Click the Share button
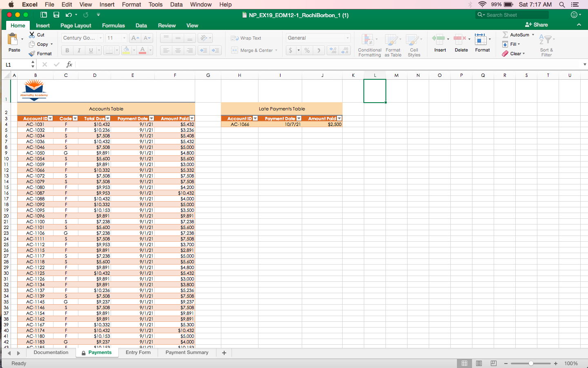 point(536,25)
